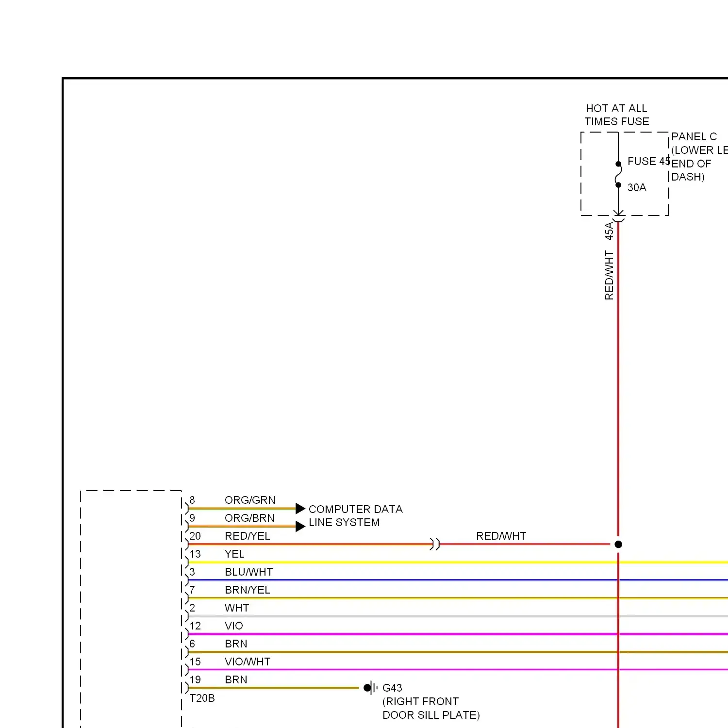Click the yellow wire line from pin 13
The height and width of the screenshot is (728, 728).
click(458, 562)
